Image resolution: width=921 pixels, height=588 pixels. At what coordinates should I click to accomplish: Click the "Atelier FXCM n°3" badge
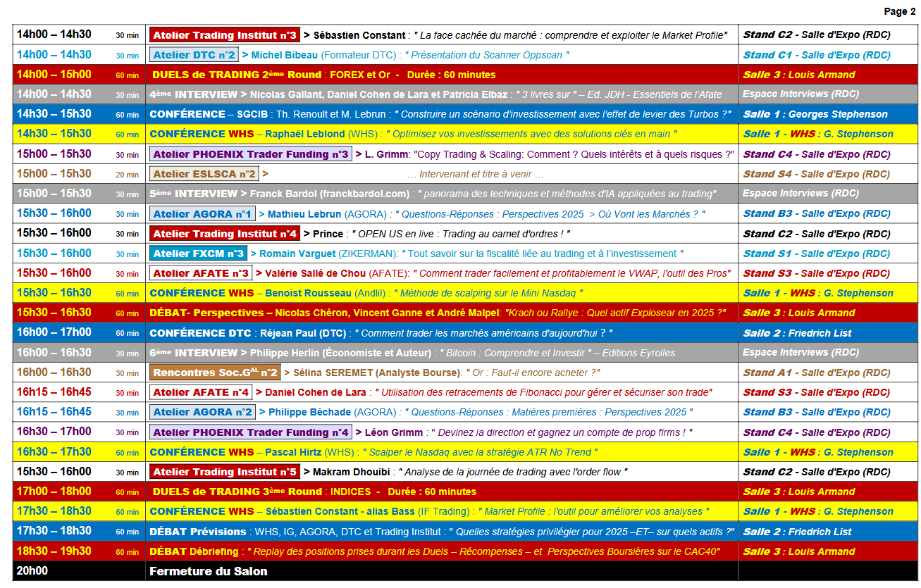point(198,254)
